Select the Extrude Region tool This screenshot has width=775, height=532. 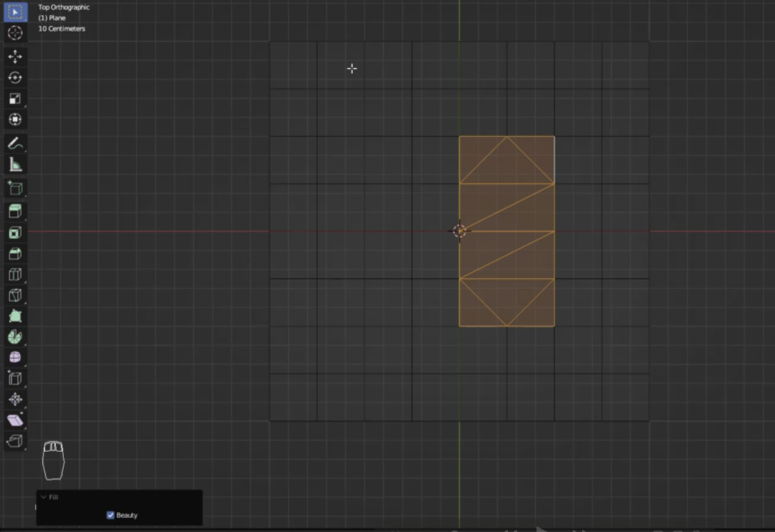click(15, 211)
